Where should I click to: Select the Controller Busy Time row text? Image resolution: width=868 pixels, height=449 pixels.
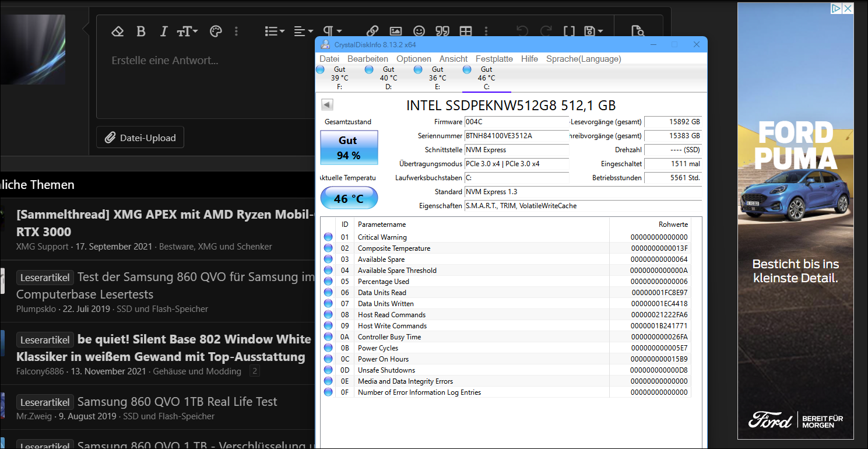click(389, 337)
